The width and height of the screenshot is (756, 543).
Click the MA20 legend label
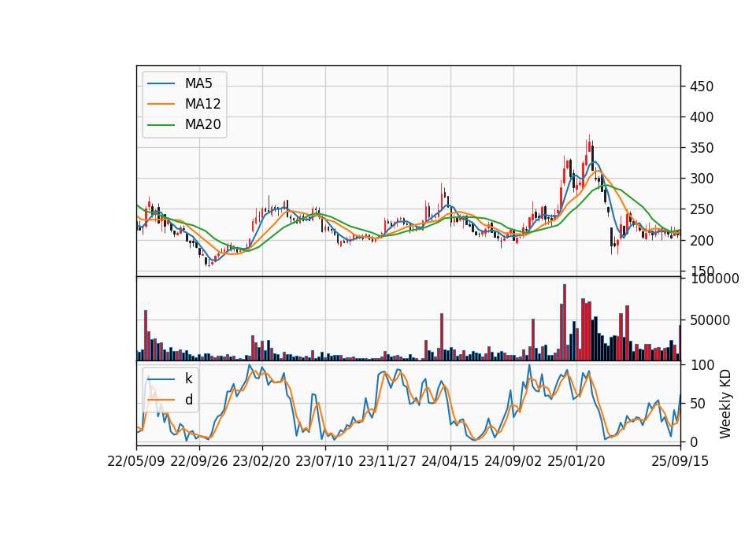coord(202,124)
